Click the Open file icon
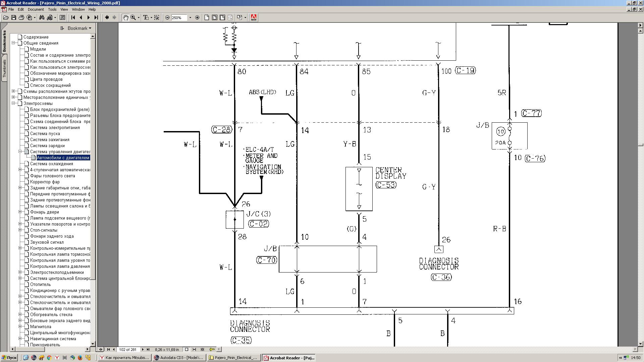This screenshot has width=644, height=362. click(x=6, y=17)
